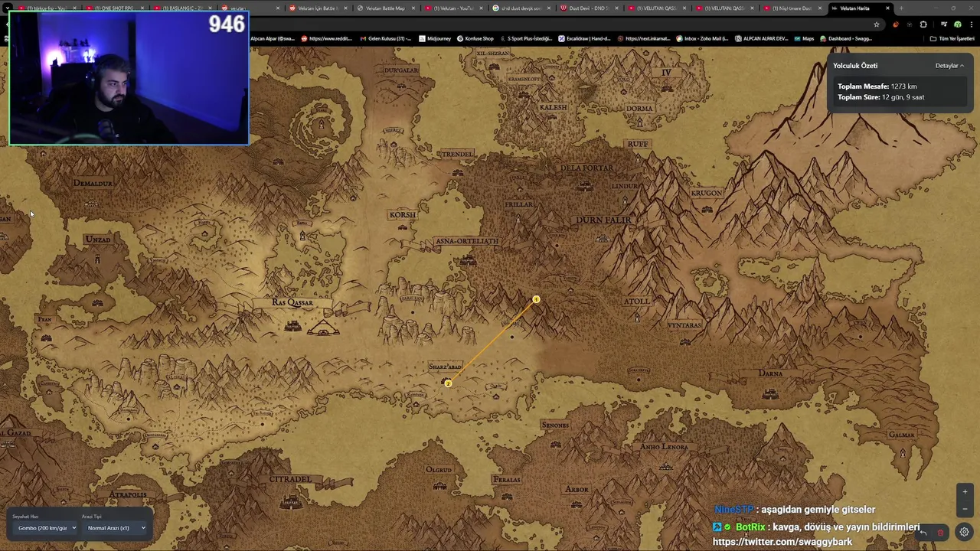
Task: Delete the route with the red trash icon
Action: click(941, 533)
